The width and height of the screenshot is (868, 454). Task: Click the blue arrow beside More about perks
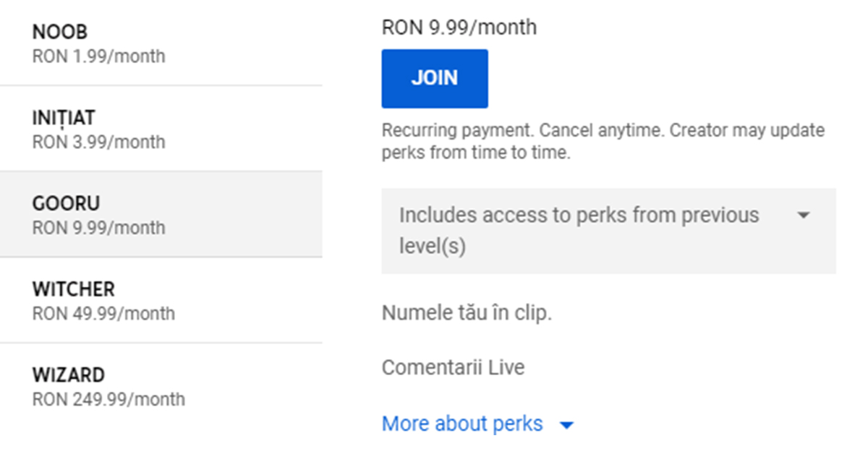tap(567, 425)
